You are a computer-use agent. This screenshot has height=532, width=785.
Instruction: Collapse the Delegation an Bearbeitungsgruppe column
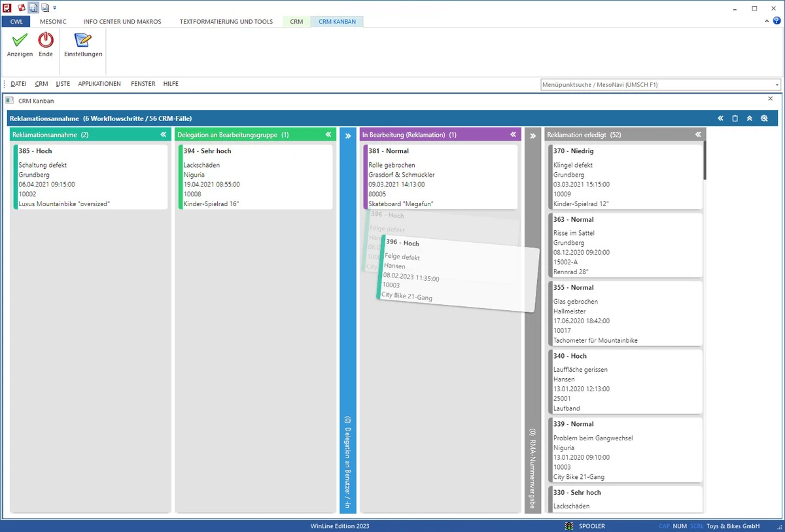click(328, 135)
